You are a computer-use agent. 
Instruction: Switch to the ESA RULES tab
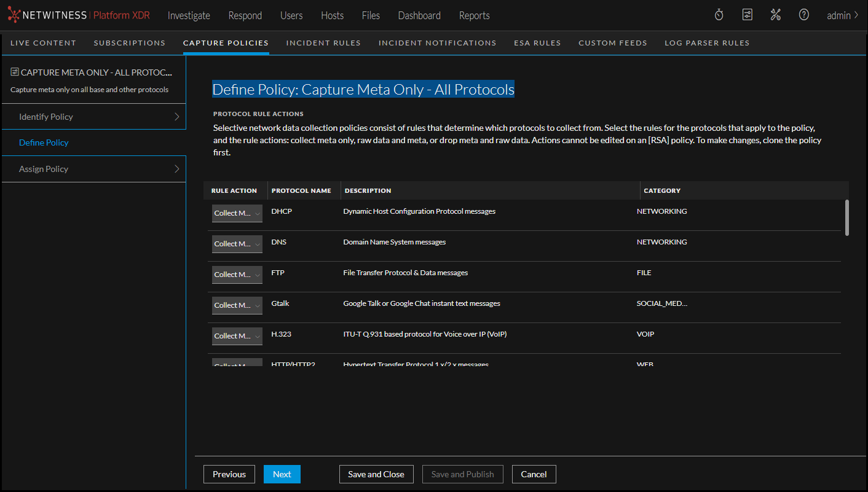point(537,42)
